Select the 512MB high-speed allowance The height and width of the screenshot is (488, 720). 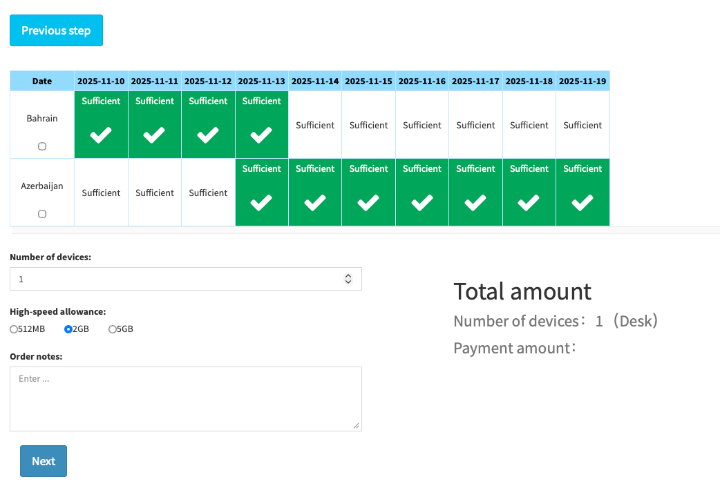click(14, 329)
